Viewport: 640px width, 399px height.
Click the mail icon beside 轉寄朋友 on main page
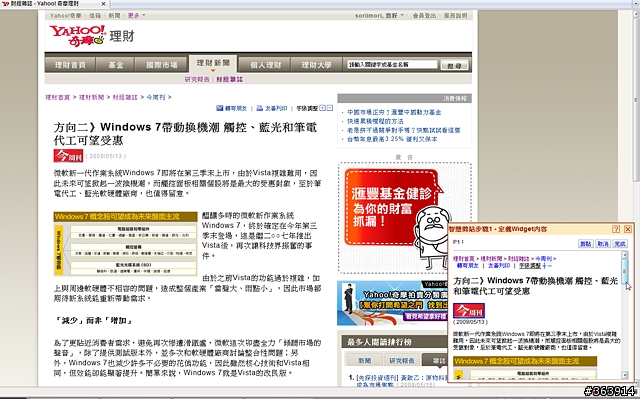click(220, 108)
